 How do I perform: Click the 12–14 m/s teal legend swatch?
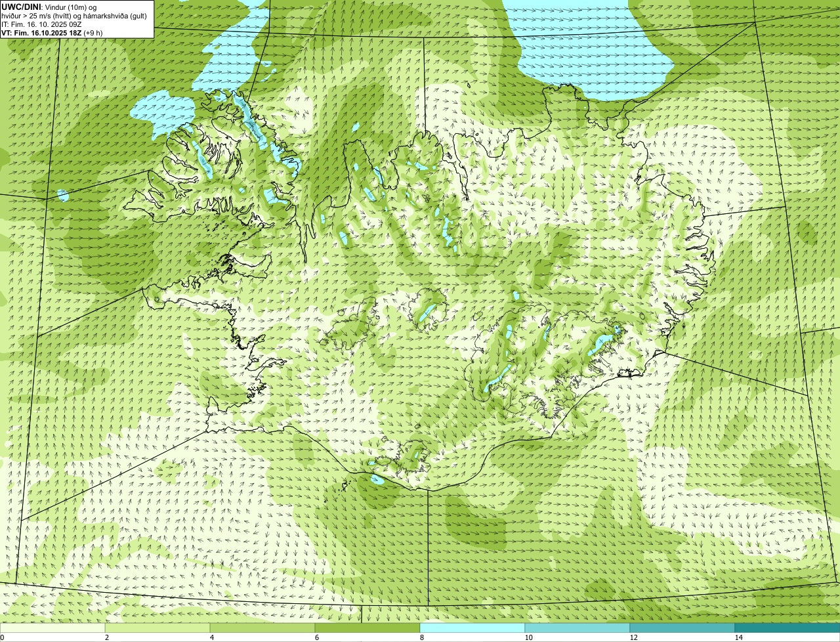pyautogui.click(x=682, y=628)
